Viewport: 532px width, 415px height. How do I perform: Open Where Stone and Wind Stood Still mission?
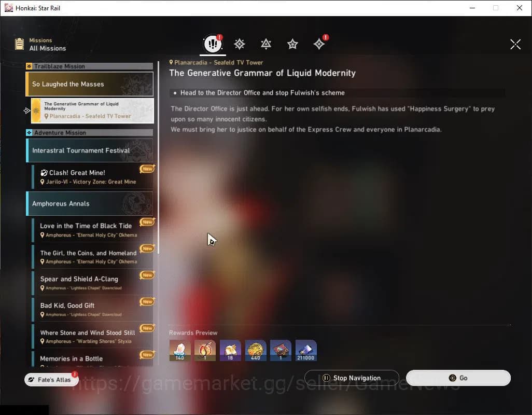coord(92,336)
